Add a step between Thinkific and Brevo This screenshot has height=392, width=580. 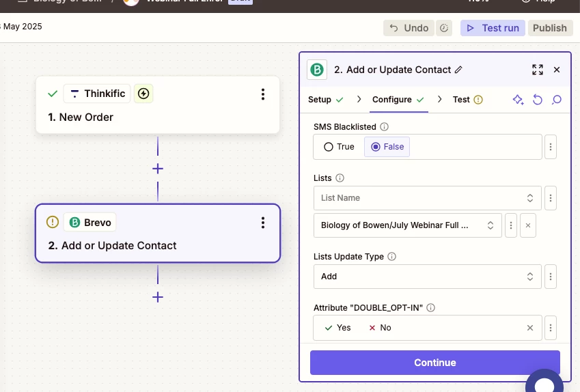158,169
